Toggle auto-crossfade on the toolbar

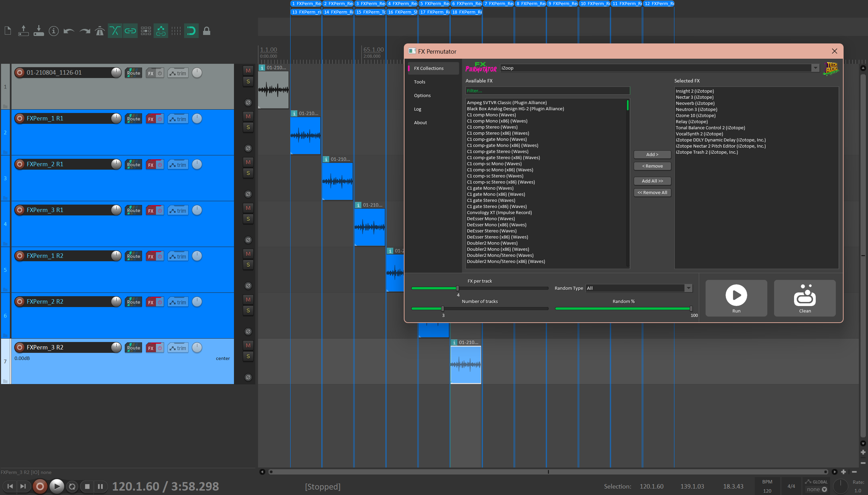(115, 31)
